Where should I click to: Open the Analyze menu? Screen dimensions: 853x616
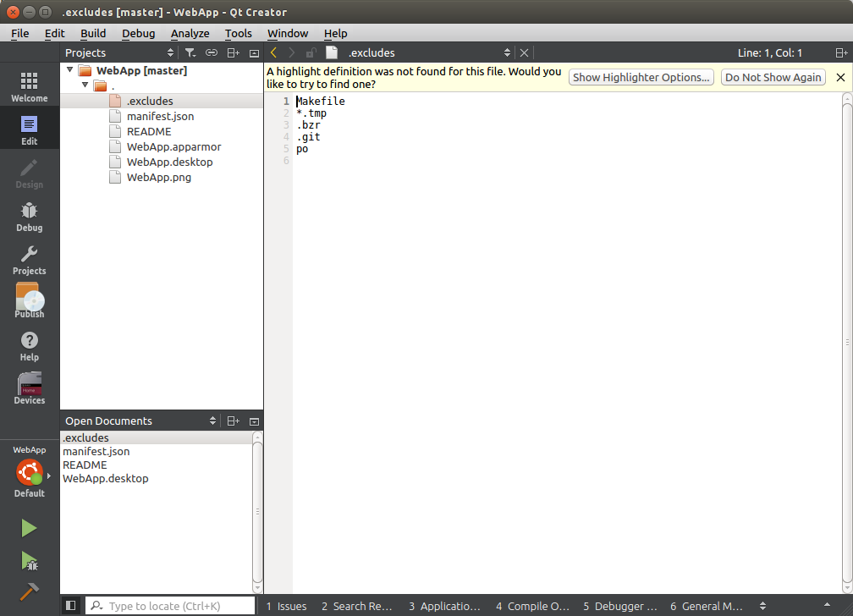click(x=190, y=33)
